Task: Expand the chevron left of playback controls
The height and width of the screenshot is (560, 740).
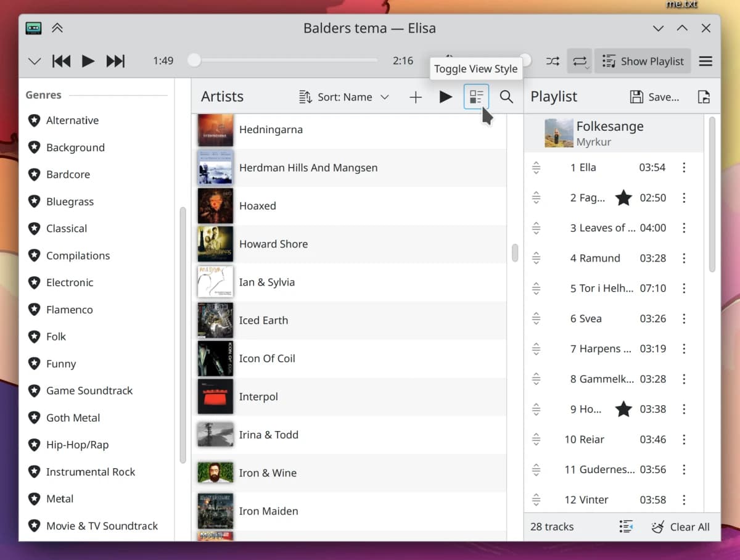Action: (x=35, y=61)
